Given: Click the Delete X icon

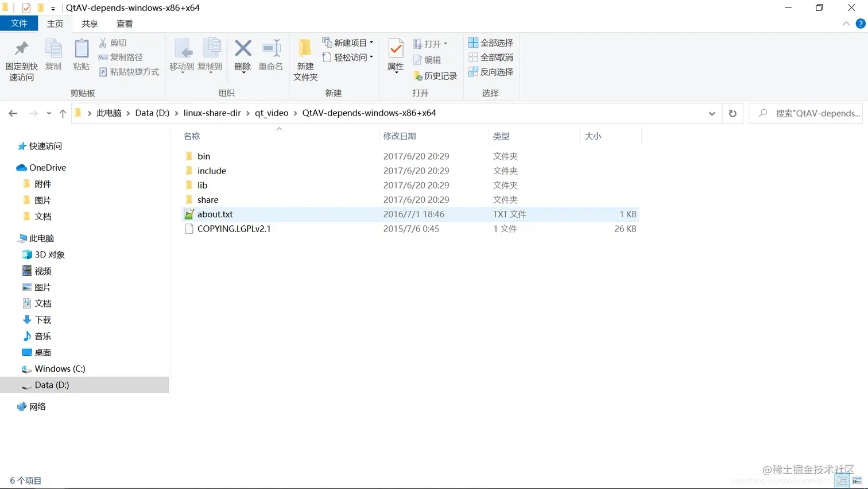Looking at the screenshot, I should click(x=243, y=49).
